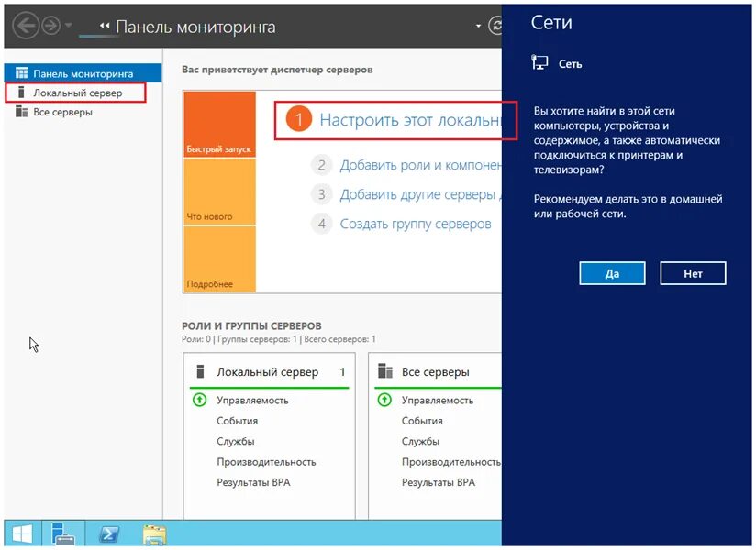Open Результаты BPA in Все серверы tile

(x=439, y=482)
